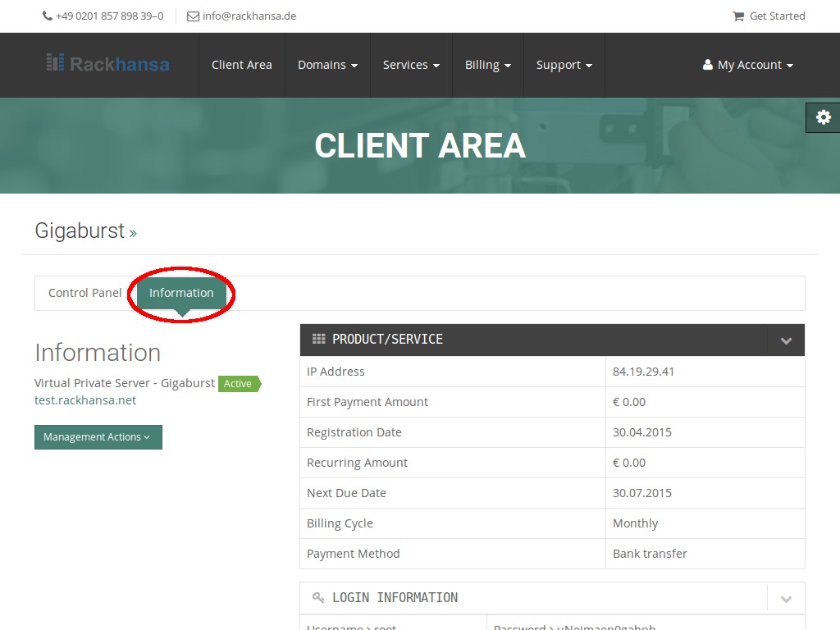The image size is (840, 630).
Task: Click the phone icon in top bar
Action: point(47,16)
